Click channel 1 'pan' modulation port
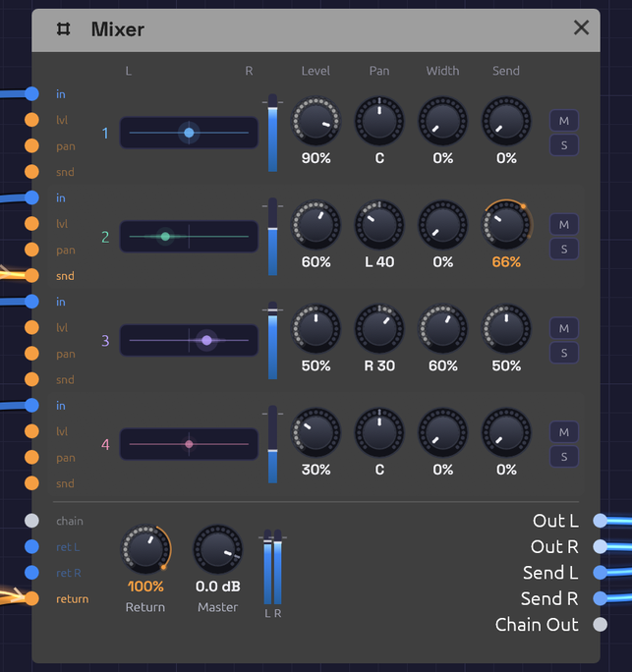 click(31, 145)
